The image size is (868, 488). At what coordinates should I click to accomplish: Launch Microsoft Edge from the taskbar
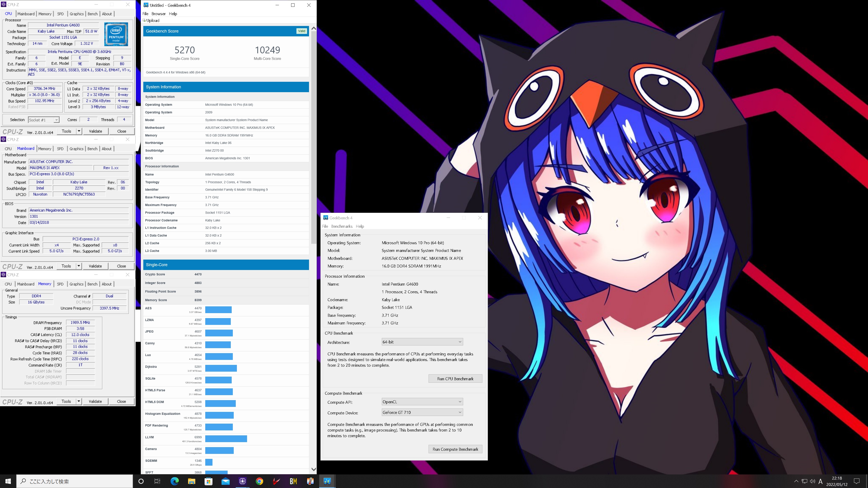(175, 481)
